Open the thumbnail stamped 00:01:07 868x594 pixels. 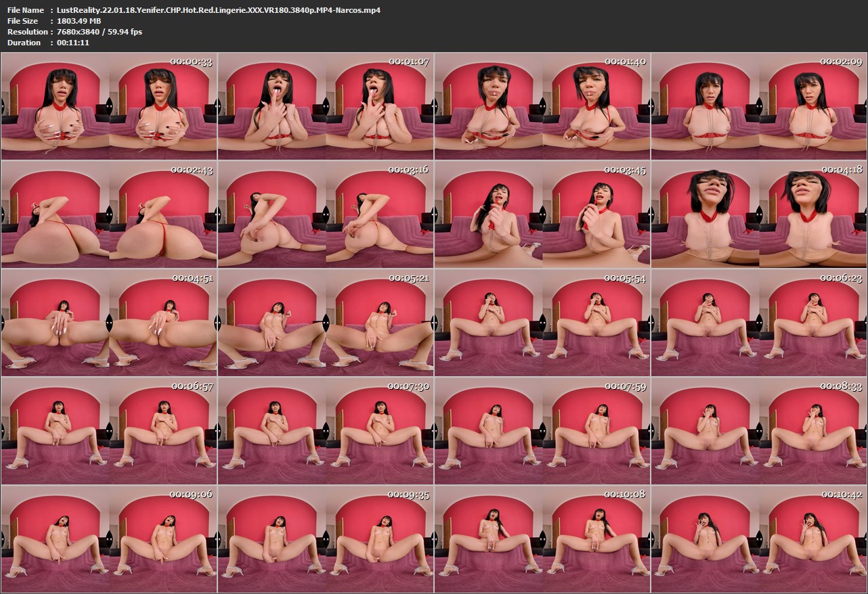pos(326,106)
